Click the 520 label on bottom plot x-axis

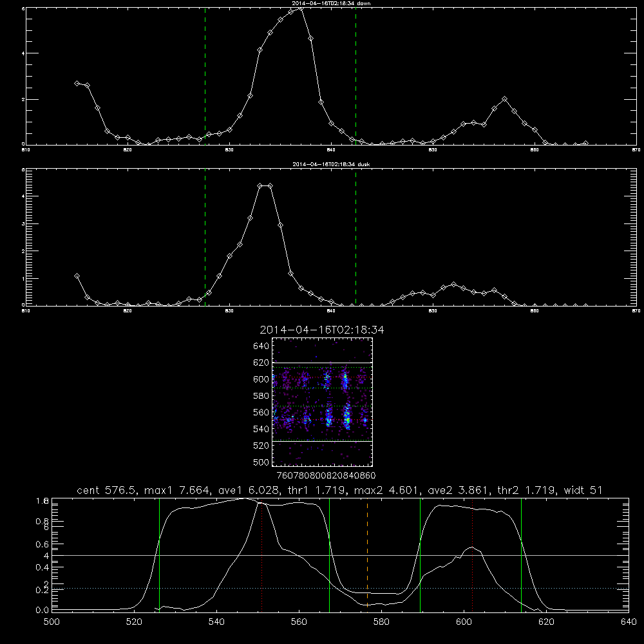click(134, 622)
